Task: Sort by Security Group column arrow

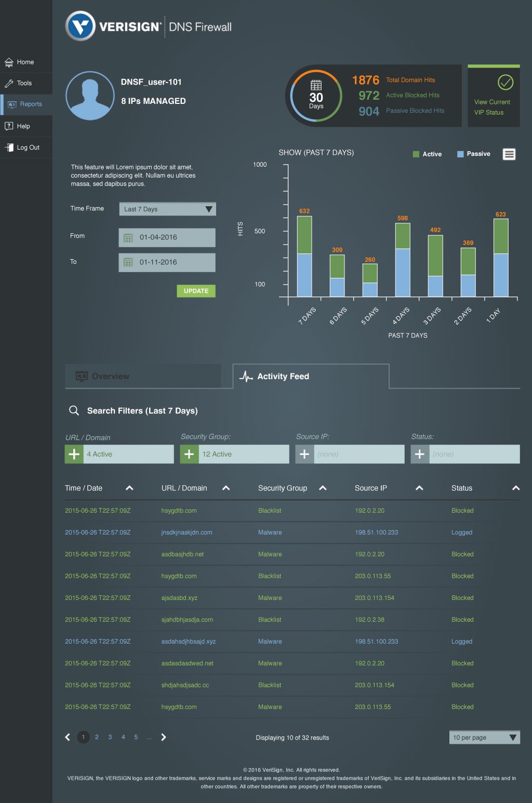Action: tap(323, 488)
